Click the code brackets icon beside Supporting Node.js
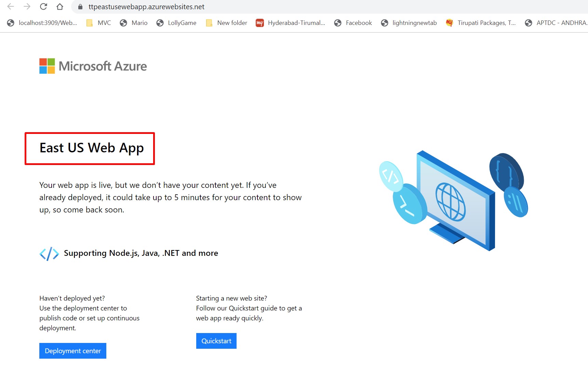This screenshot has height=387, width=588. click(x=49, y=253)
